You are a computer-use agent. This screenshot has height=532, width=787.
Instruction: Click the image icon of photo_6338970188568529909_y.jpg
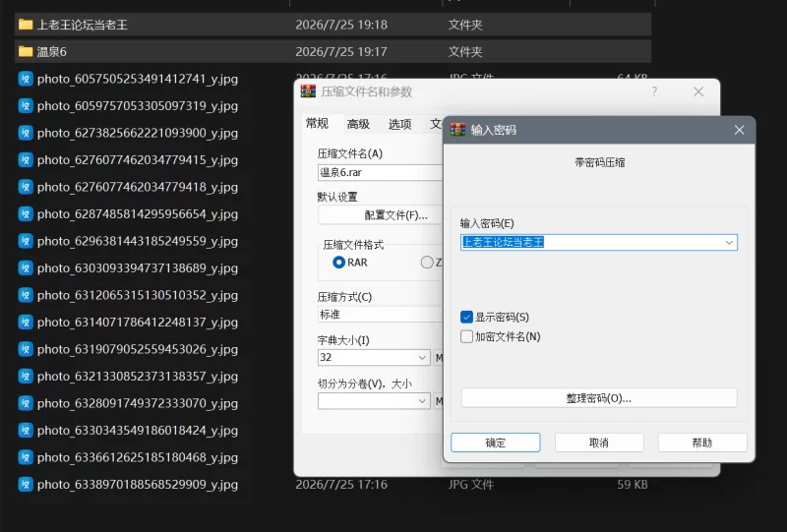pyautogui.click(x=26, y=485)
